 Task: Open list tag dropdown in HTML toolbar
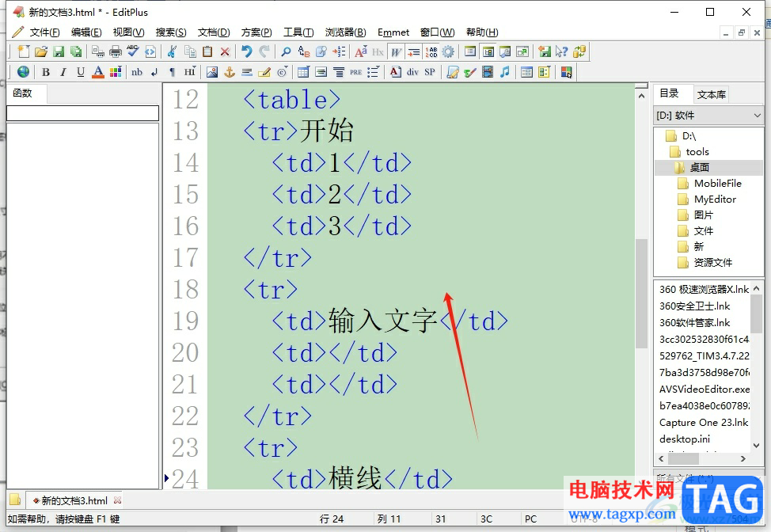(373, 72)
